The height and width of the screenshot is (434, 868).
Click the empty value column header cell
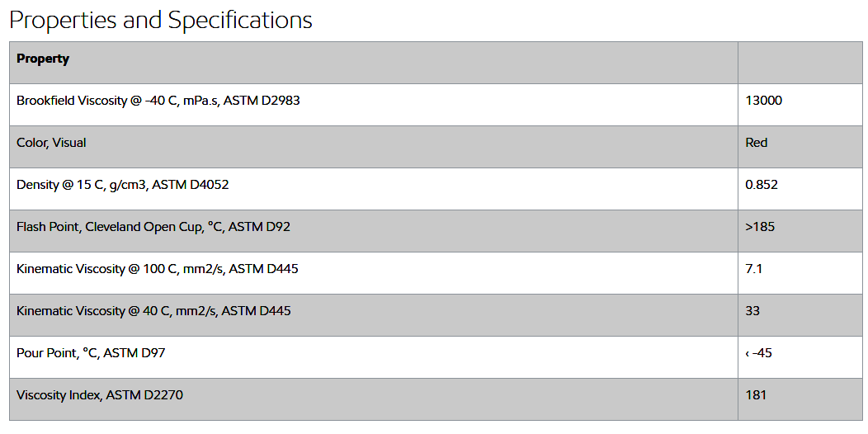click(x=800, y=63)
